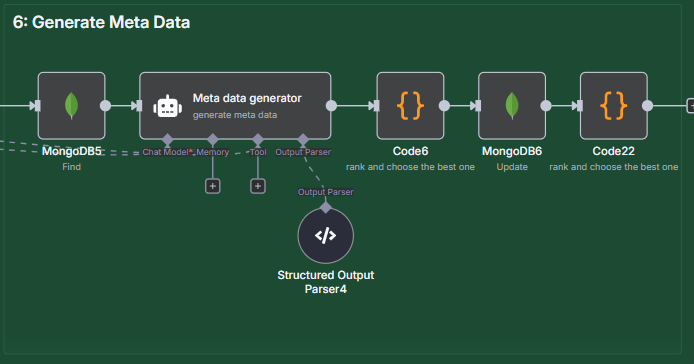
Task: Click the Code22 node label
Action: coord(613,151)
